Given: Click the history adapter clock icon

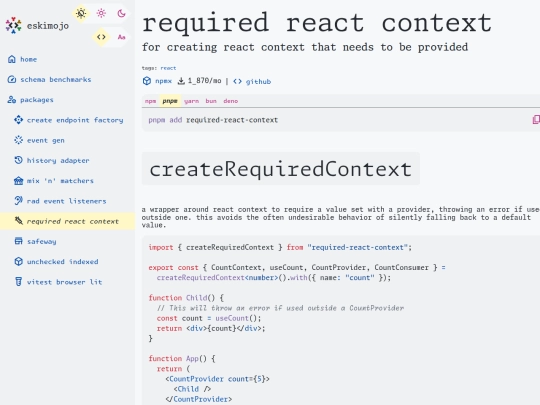Looking at the screenshot, I should point(19,160).
